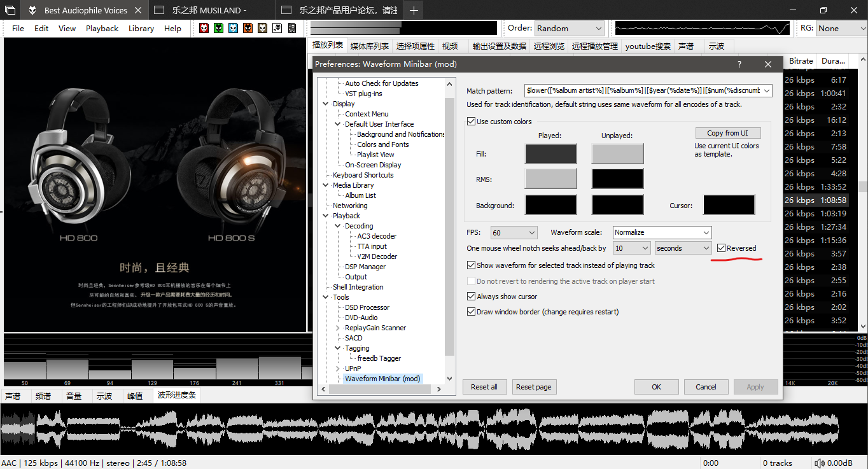868x469 pixels.
Task: Click the window list icon at top-left
Action: click(x=10, y=10)
